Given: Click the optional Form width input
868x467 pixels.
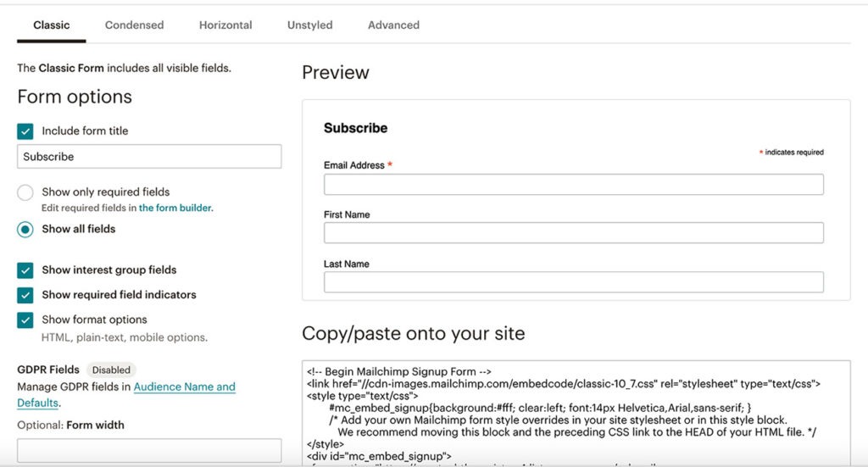Looking at the screenshot, I should (149, 450).
